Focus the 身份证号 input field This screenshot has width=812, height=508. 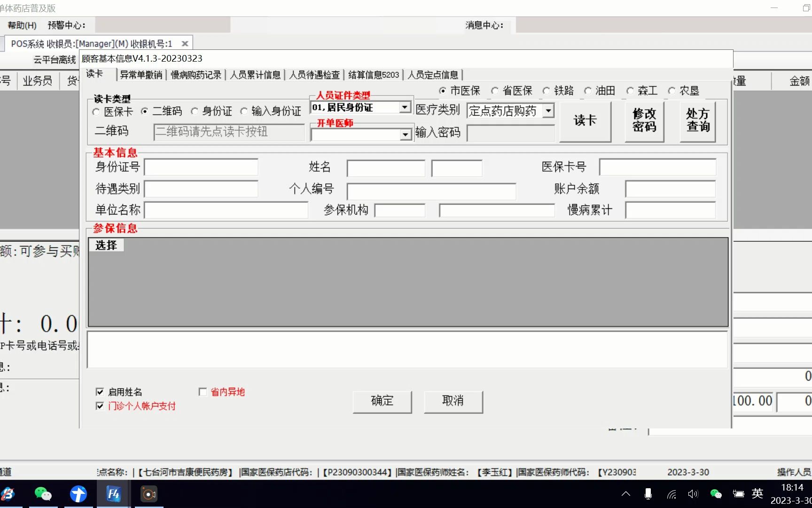pyautogui.click(x=201, y=167)
